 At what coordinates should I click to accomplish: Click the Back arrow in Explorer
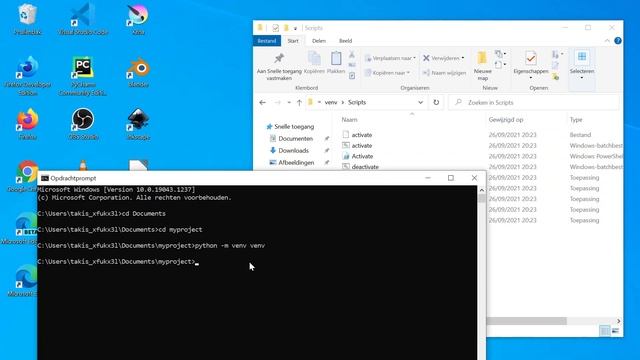click(262, 102)
